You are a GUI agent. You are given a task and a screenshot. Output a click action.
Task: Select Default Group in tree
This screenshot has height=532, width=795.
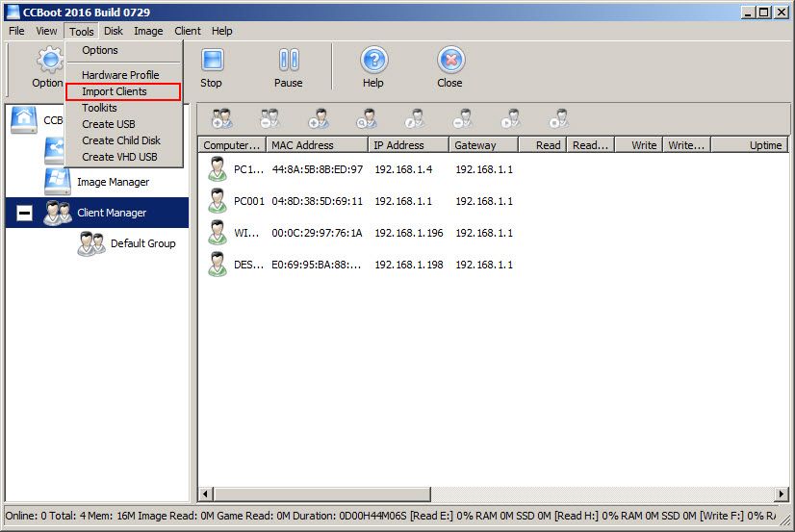pyautogui.click(x=143, y=243)
